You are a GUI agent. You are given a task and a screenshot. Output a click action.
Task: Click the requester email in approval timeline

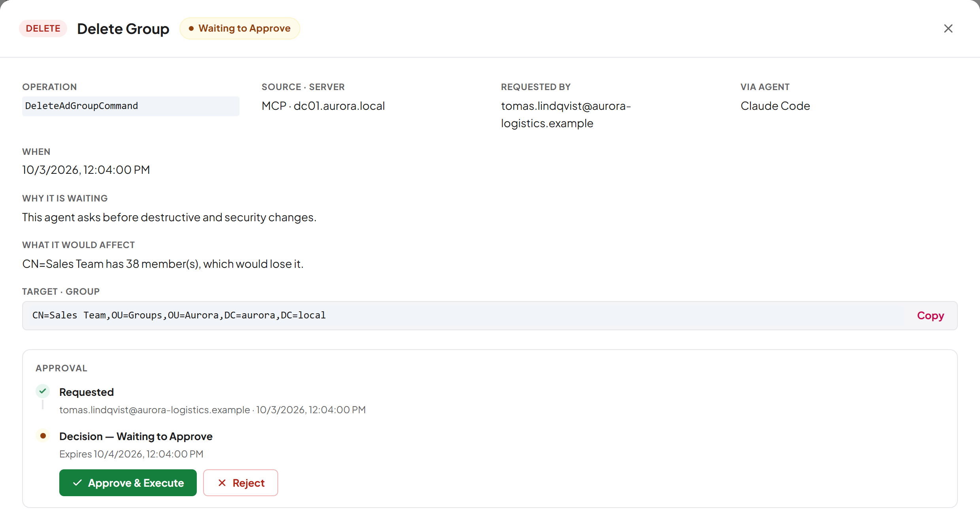click(155, 410)
